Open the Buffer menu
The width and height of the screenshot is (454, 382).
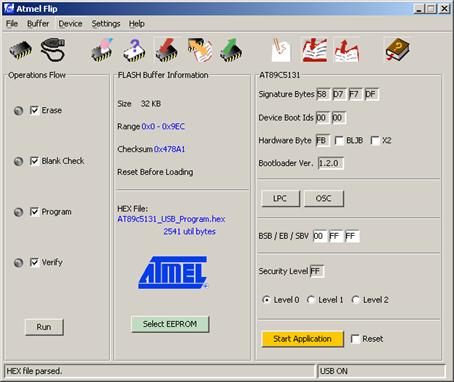pos(38,24)
